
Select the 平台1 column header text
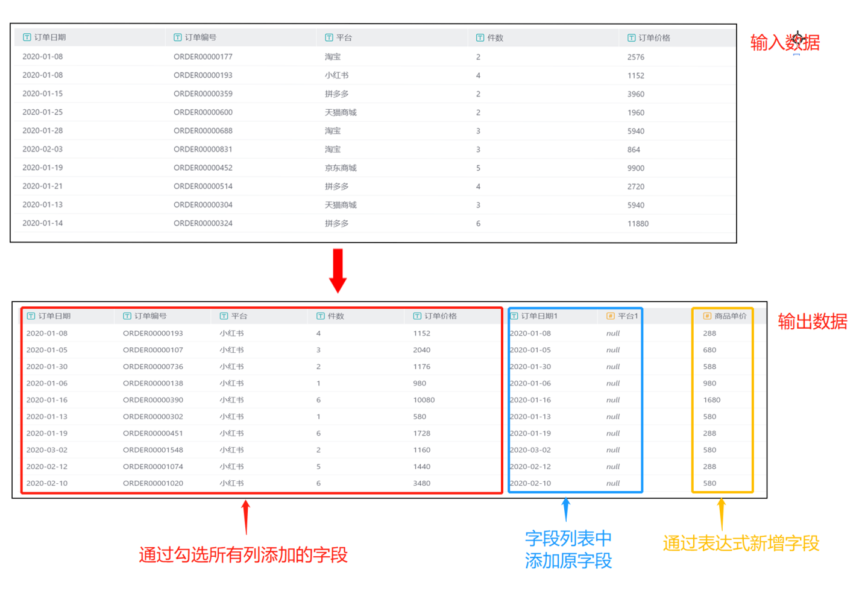[x=627, y=316]
